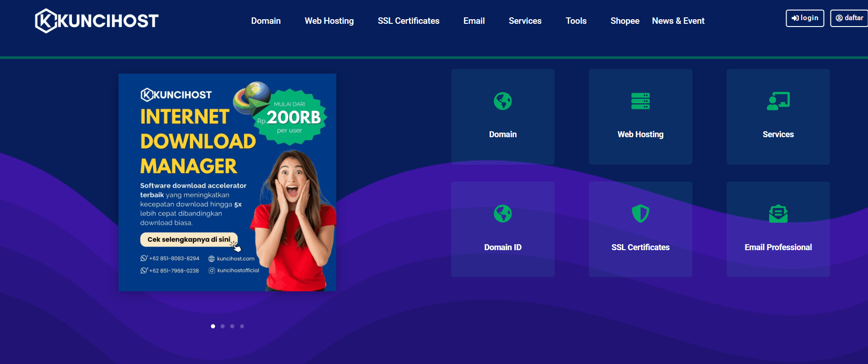This screenshot has height=364, width=868.
Task: Click the daftar register button
Action: [x=849, y=18]
